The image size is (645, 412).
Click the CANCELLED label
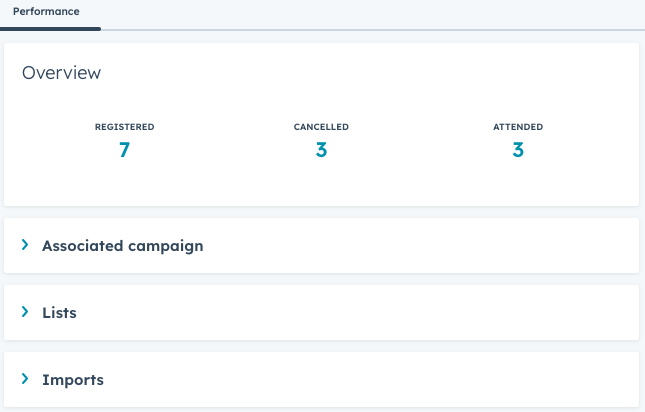click(x=321, y=127)
